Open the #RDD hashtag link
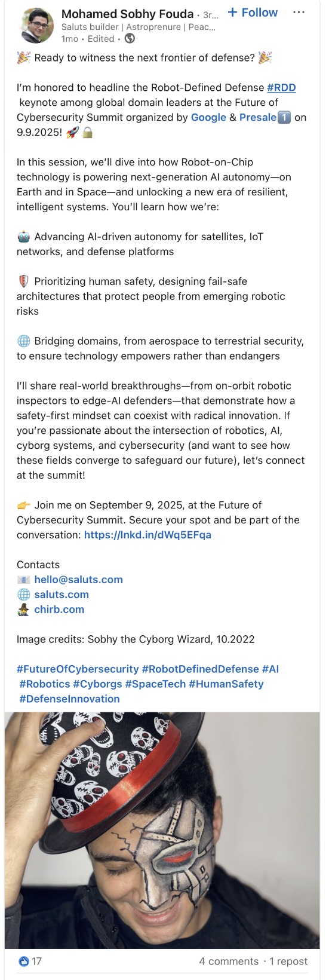 281,88
